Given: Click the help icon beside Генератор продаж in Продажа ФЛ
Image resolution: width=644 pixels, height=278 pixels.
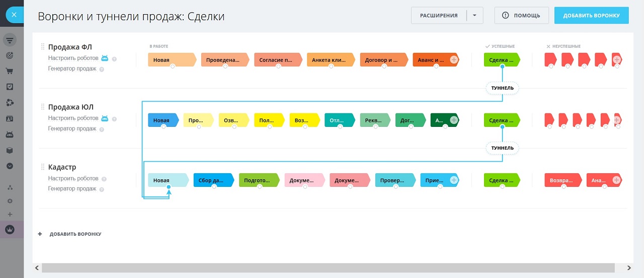Looking at the screenshot, I should tap(102, 69).
